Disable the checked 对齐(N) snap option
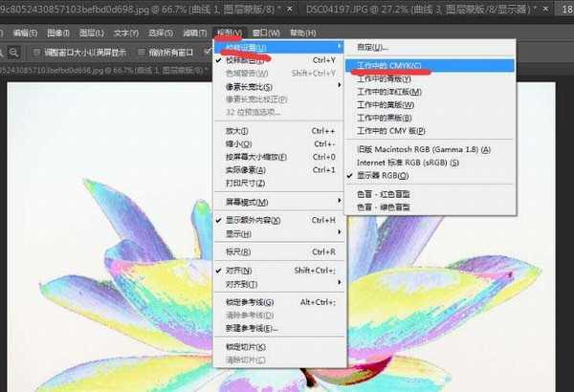 (241, 270)
